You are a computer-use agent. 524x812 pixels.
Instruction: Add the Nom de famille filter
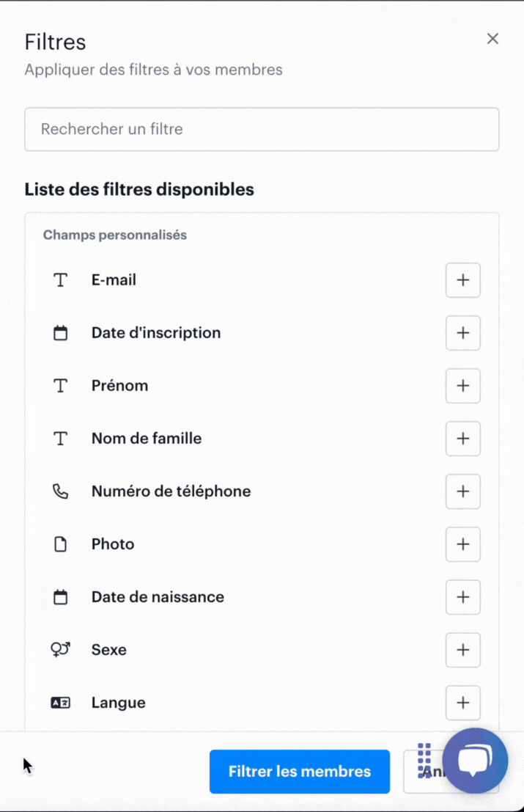tap(462, 439)
